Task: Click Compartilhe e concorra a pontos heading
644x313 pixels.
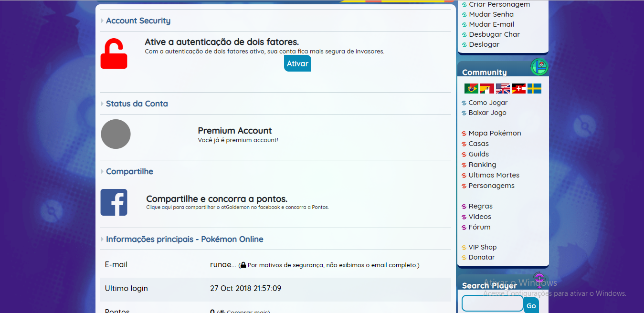Action: click(217, 199)
